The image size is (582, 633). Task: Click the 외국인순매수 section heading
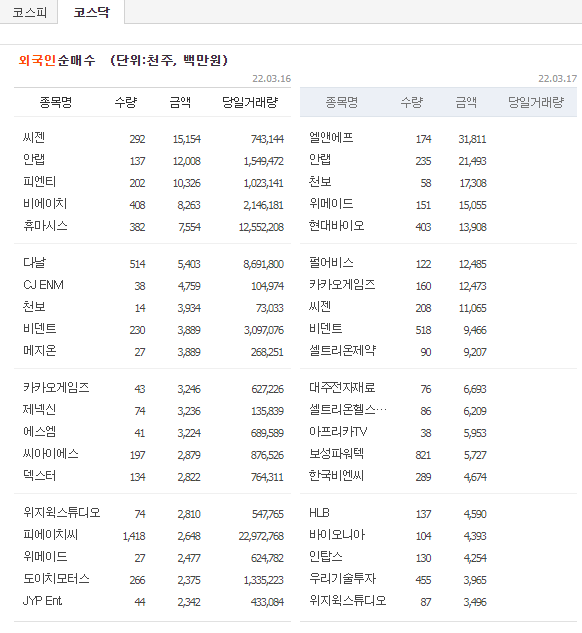click(x=57, y=61)
